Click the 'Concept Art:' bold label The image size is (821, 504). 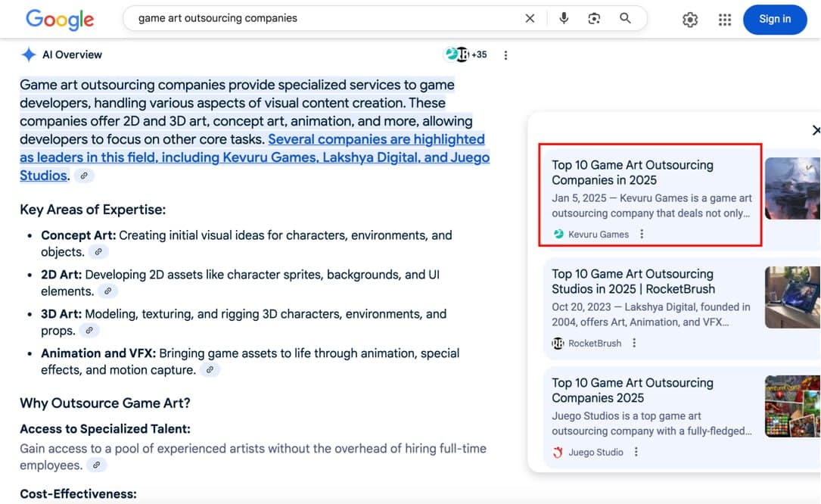pos(79,235)
